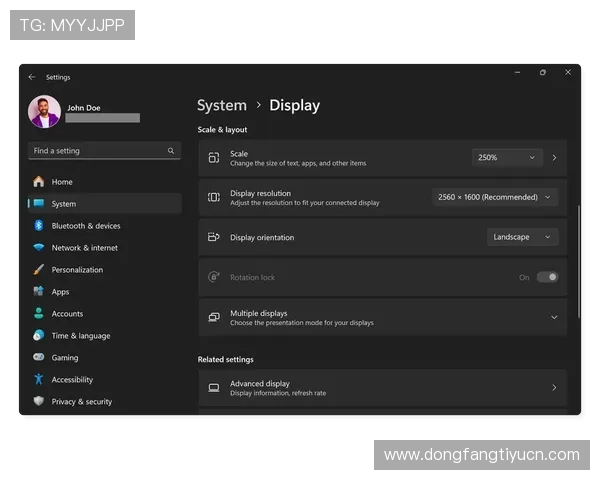Click the Network & internet Wi-Fi icon
Viewport: 600px width, 480px height.
(x=39, y=248)
